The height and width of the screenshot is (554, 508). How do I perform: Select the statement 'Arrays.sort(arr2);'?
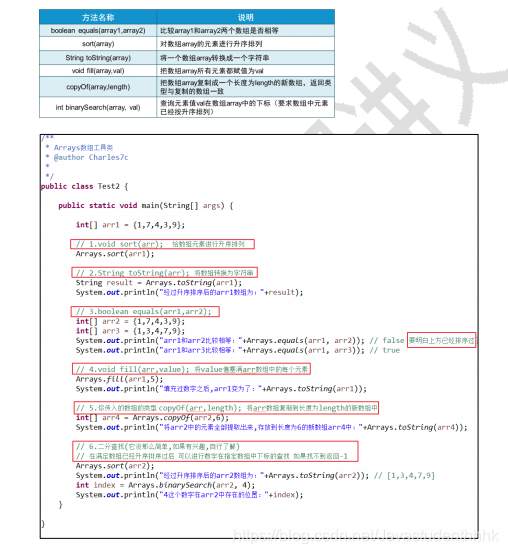coord(115,466)
